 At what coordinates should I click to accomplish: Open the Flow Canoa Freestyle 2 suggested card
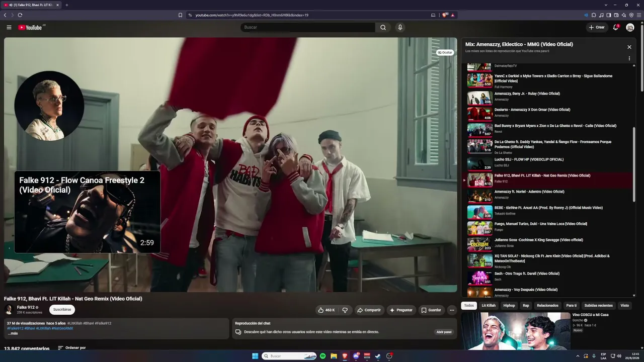click(87, 212)
